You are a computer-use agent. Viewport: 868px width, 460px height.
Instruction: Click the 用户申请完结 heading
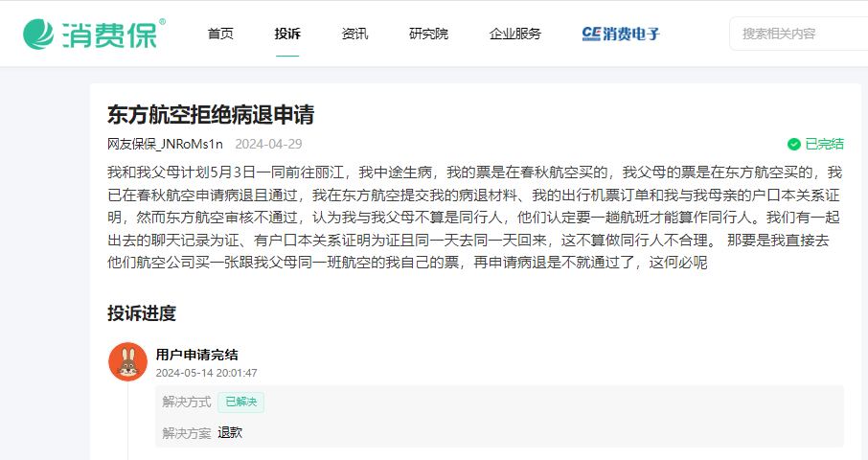[x=197, y=355]
